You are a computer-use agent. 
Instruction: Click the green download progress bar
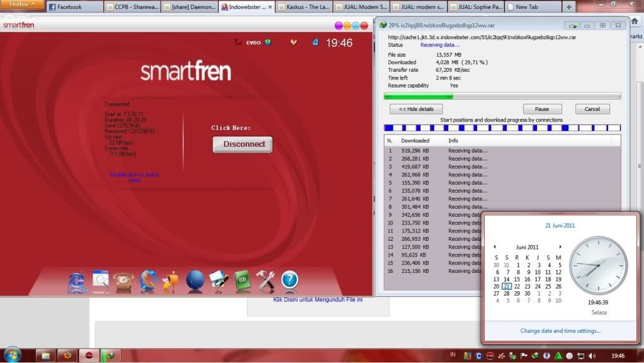click(502, 96)
